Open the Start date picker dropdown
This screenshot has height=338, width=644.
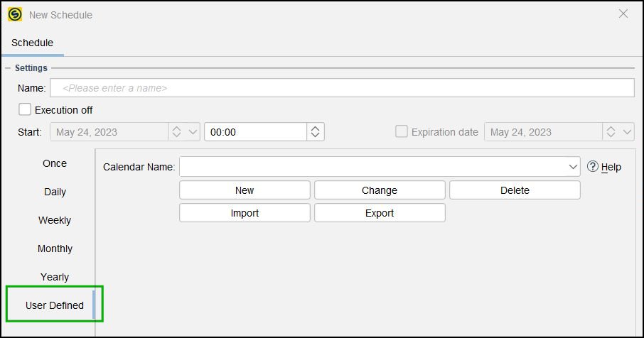click(x=193, y=131)
